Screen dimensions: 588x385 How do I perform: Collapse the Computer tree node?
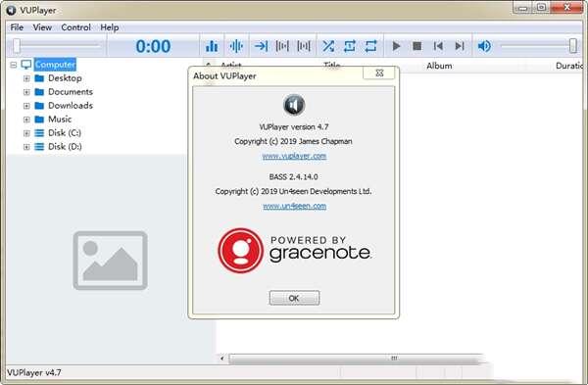tap(14, 65)
